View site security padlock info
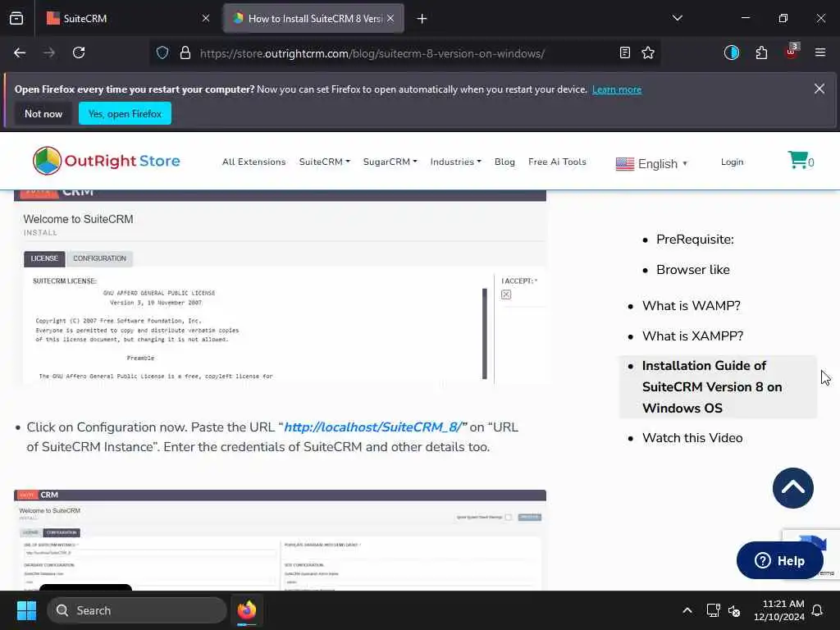 click(x=185, y=52)
